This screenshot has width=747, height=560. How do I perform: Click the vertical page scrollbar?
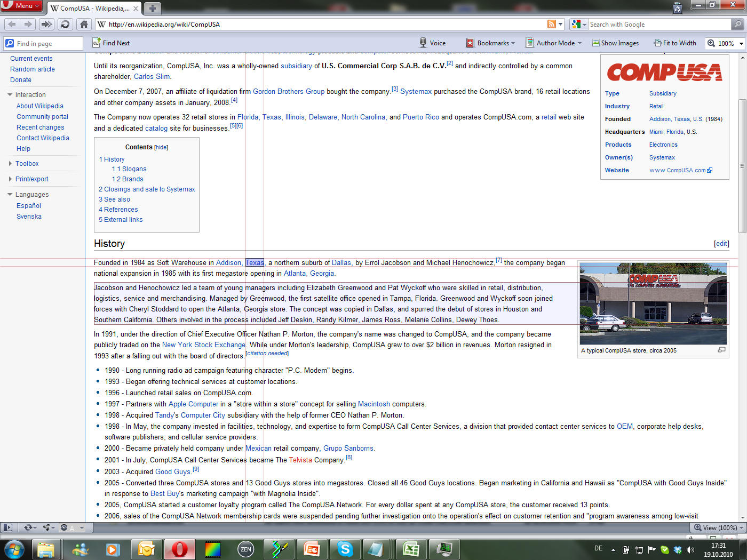(x=742, y=165)
